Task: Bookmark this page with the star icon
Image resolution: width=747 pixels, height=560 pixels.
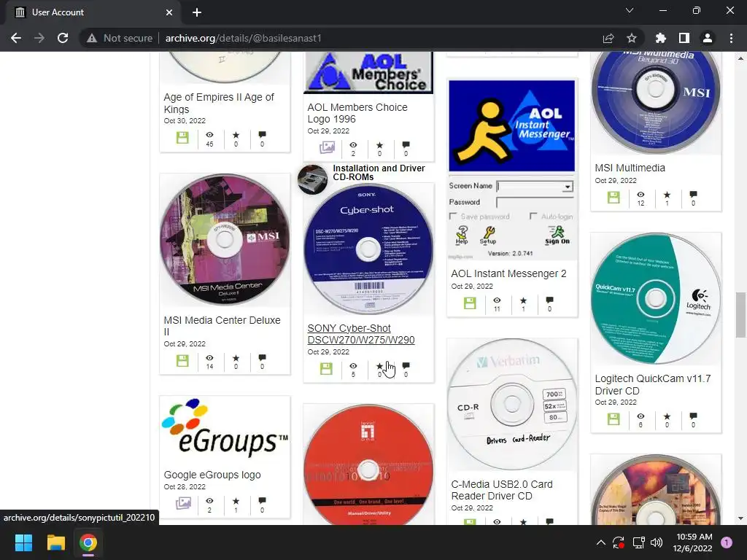Action: 631,38
